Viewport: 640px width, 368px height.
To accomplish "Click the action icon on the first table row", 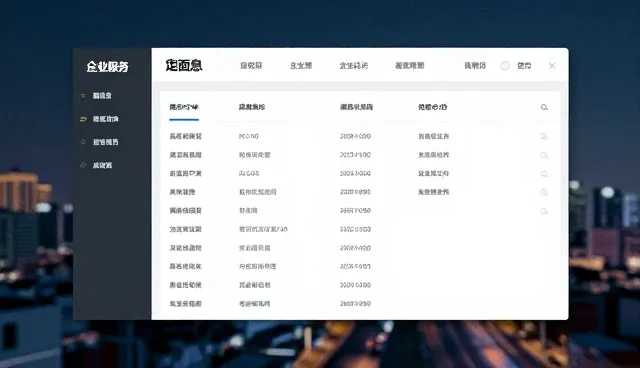I will [x=544, y=136].
